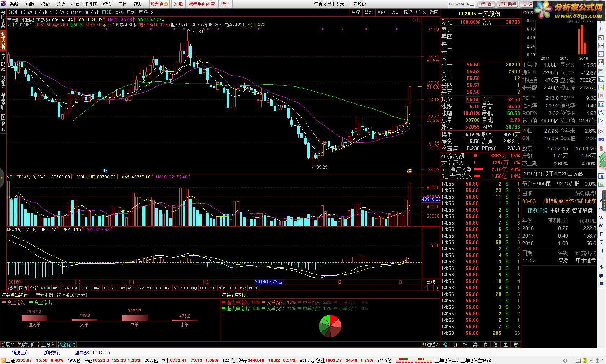The image size is (606, 364).
Task: Open the tree-structure icon in right sidebar
Action: point(601,87)
